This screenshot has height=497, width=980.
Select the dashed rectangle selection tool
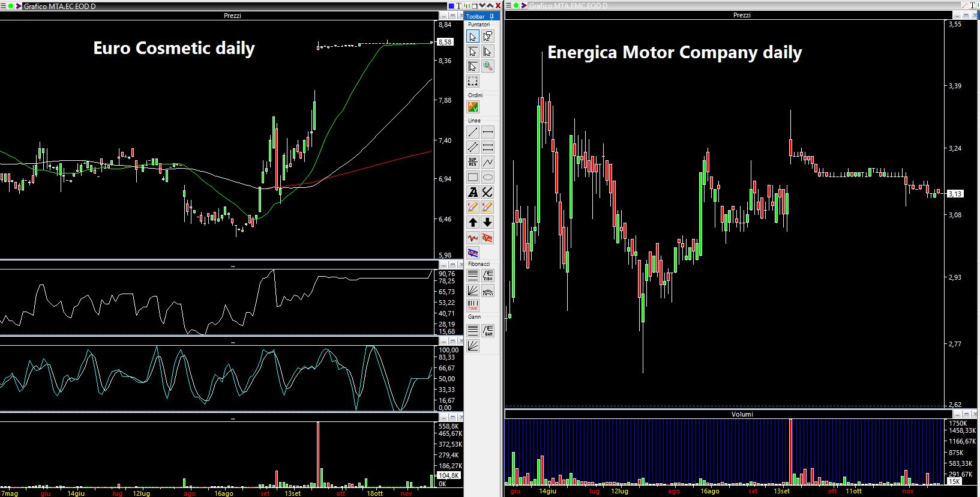pyautogui.click(x=473, y=81)
